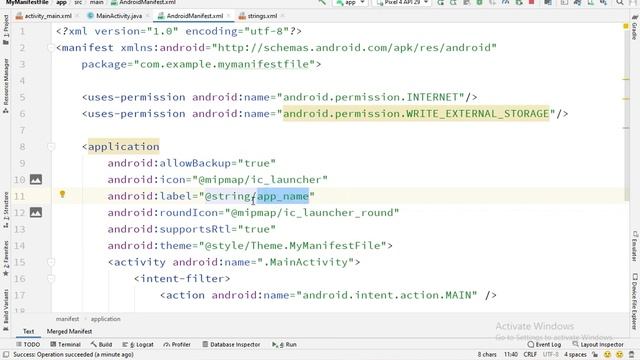Collapse the manifest tag fold on line 2

click(x=51, y=48)
